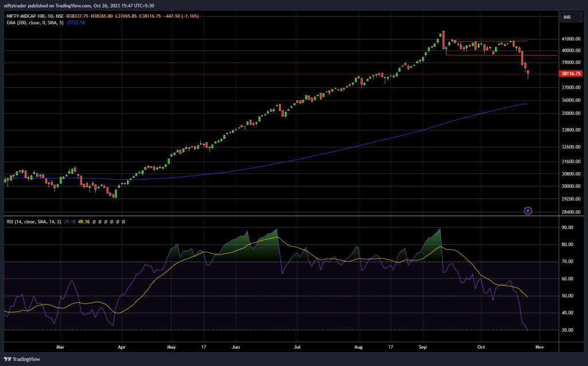Click the 41000.00 price axis label
588x366 pixels.
point(571,39)
